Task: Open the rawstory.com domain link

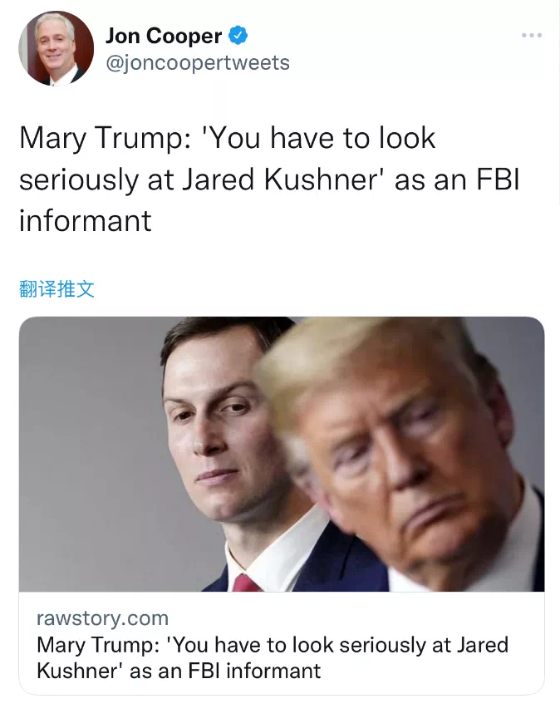Action: point(103,618)
